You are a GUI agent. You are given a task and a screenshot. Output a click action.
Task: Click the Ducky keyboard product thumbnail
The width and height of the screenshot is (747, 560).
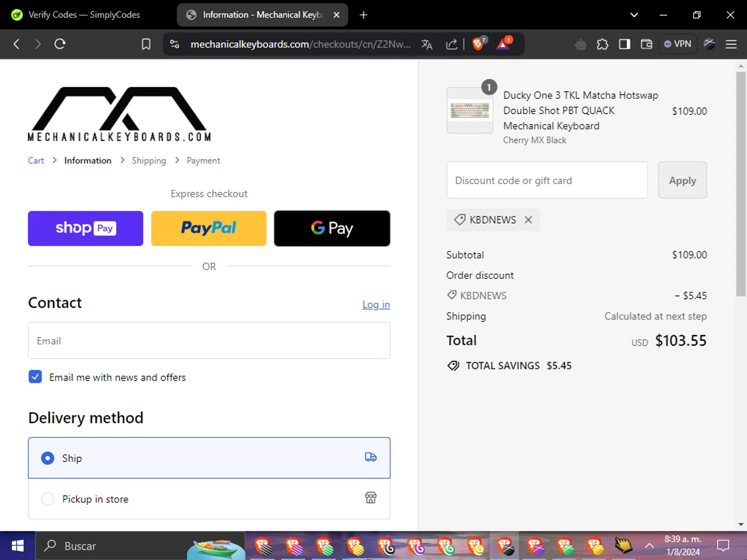470,110
